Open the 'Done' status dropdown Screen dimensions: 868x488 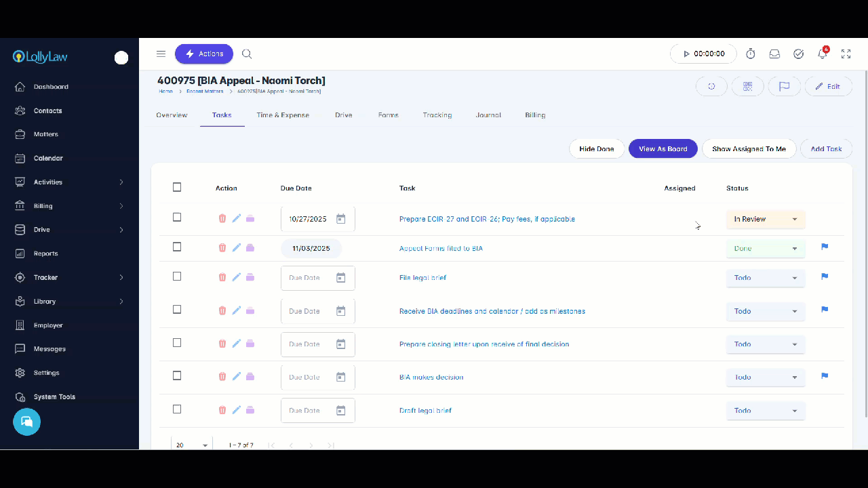point(766,249)
